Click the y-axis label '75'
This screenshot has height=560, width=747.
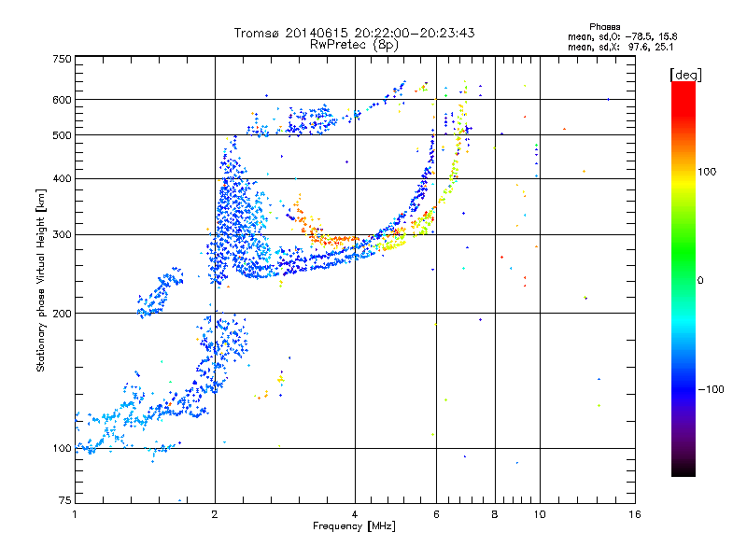tap(65, 500)
